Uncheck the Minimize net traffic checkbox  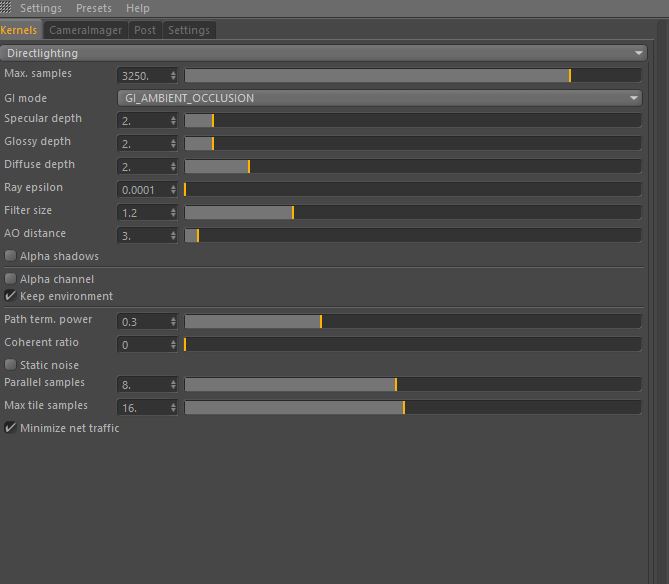point(10,428)
